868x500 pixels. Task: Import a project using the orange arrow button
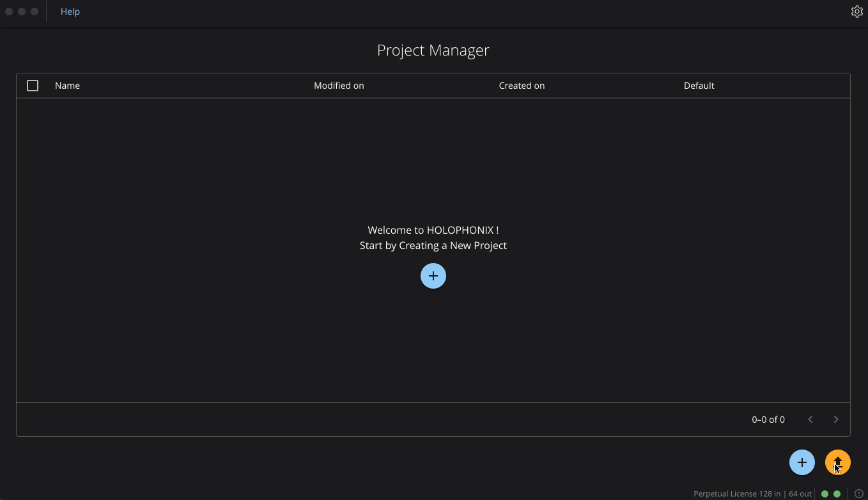pyautogui.click(x=838, y=462)
